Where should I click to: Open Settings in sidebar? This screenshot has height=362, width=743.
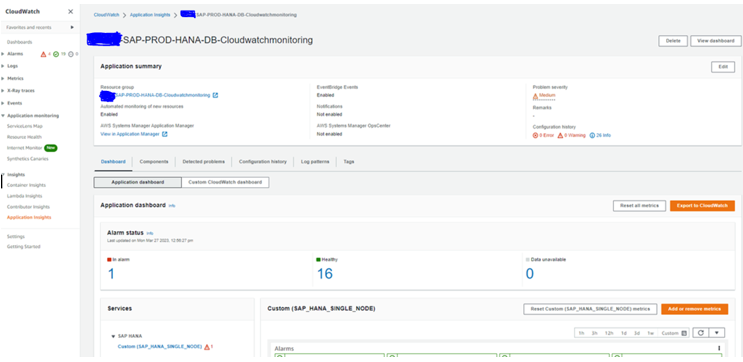[x=16, y=236]
